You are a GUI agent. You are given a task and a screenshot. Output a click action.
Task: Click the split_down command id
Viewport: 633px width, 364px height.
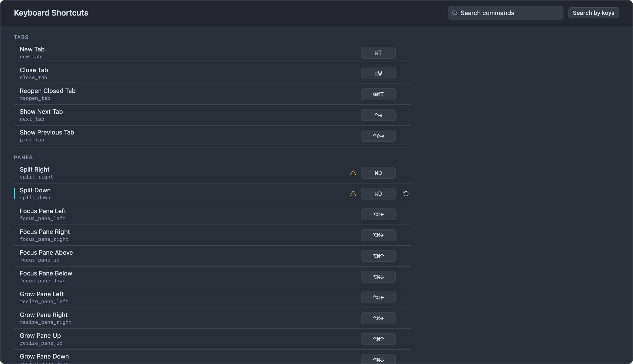tap(35, 198)
